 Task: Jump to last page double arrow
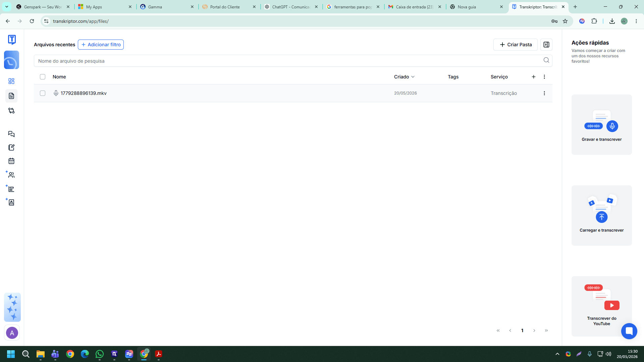546,330
